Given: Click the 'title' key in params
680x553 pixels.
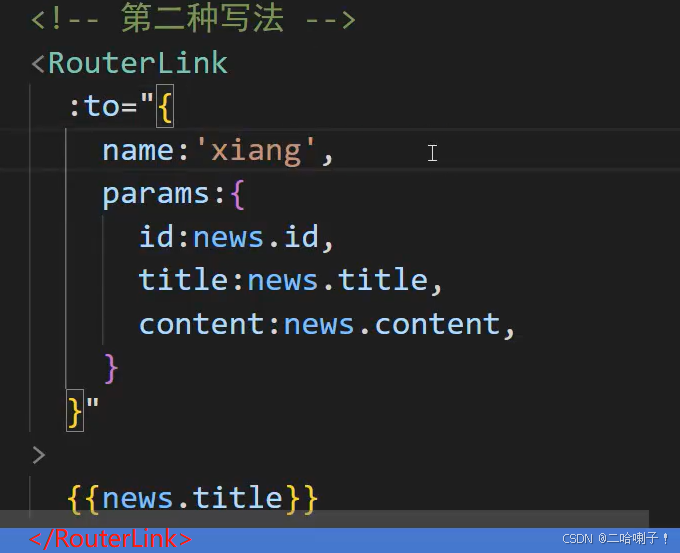Looking at the screenshot, I should tap(183, 280).
